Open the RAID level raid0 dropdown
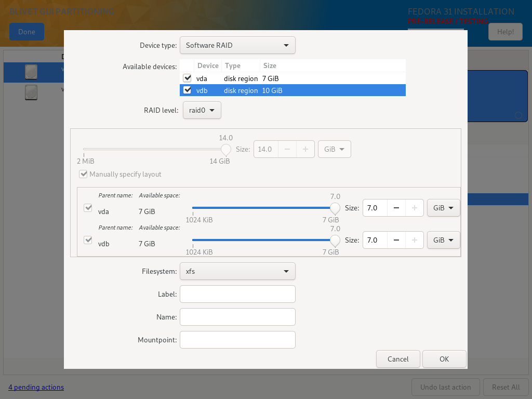Screen dimensions: 532x399 point(202,110)
